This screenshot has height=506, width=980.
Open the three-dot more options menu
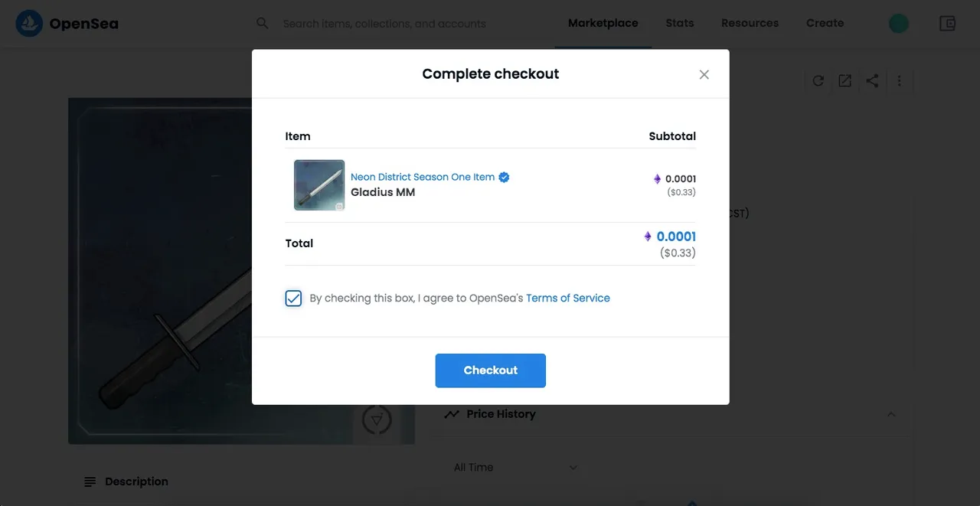(x=900, y=80)
